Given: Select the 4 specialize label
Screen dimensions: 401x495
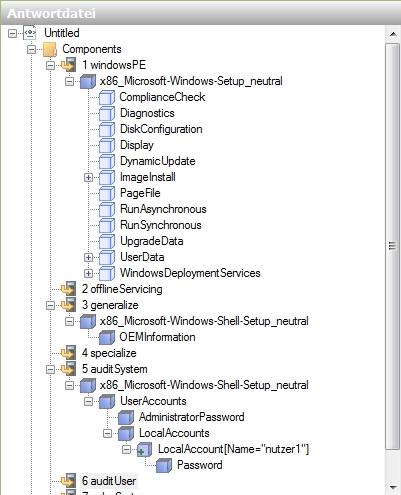Looking at the screenshot, I should [x=109, y=353].
